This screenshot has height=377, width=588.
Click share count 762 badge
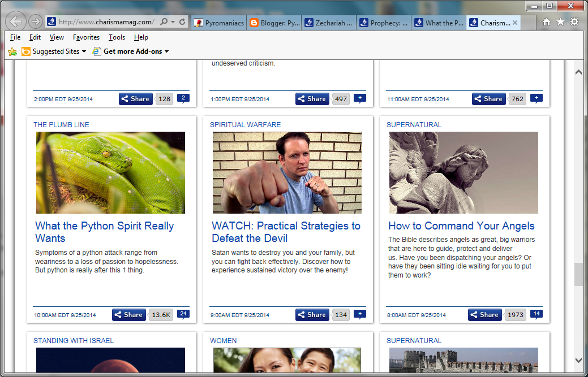(517, 99)
